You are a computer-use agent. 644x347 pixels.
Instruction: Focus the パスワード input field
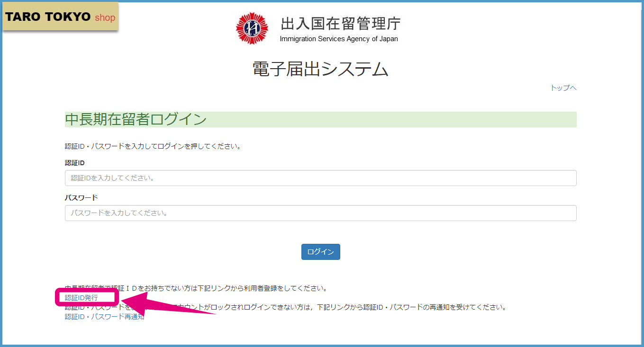(320, 213)
